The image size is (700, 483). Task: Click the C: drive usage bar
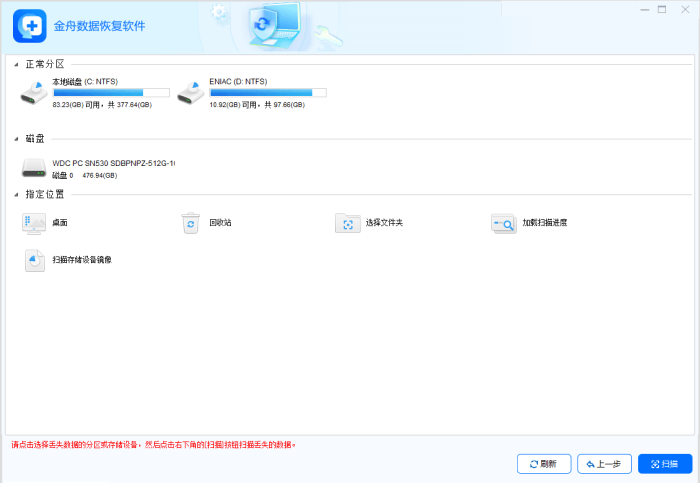(x=110, y=92)
